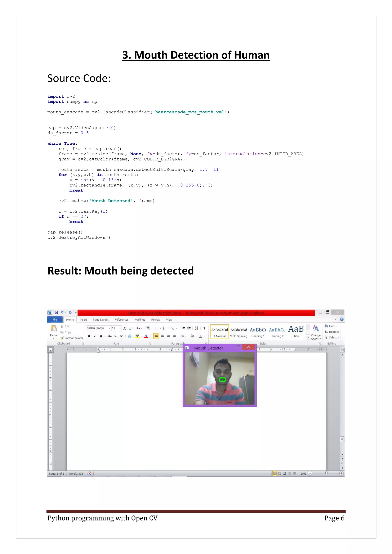Toggle Show/Hide paragraph marks
The image size is (392, 554).
point(204,328)
